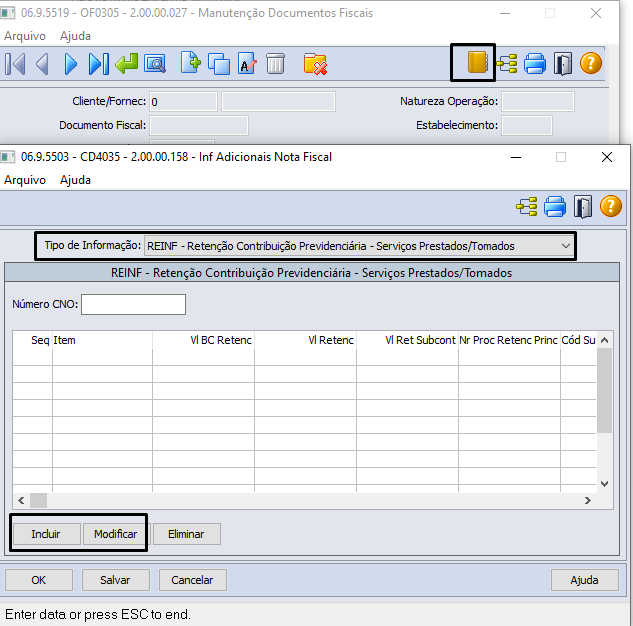Expand the Tipo de Informação dropdown
The height and width of the screenshot is (626, 633).
click(566, 245)
